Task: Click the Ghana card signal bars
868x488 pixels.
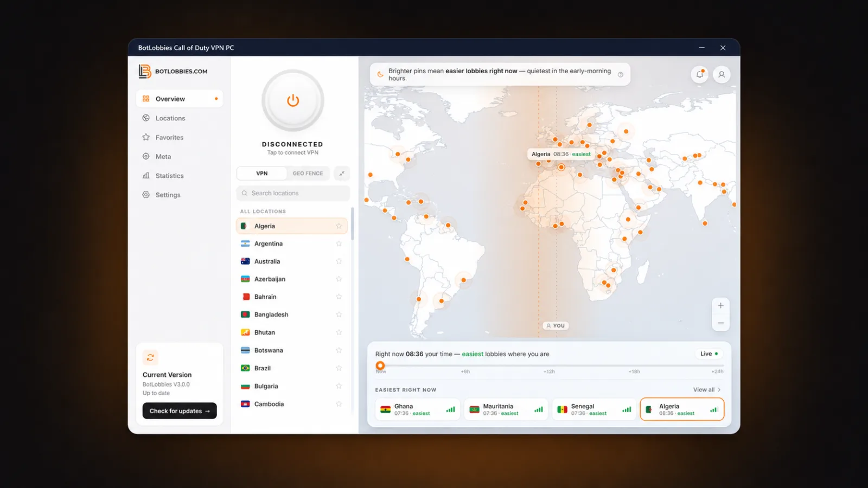Action: 450,409
